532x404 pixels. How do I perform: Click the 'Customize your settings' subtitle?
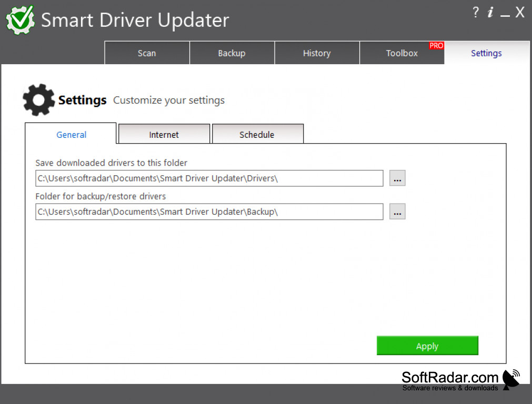pos(169,100)
